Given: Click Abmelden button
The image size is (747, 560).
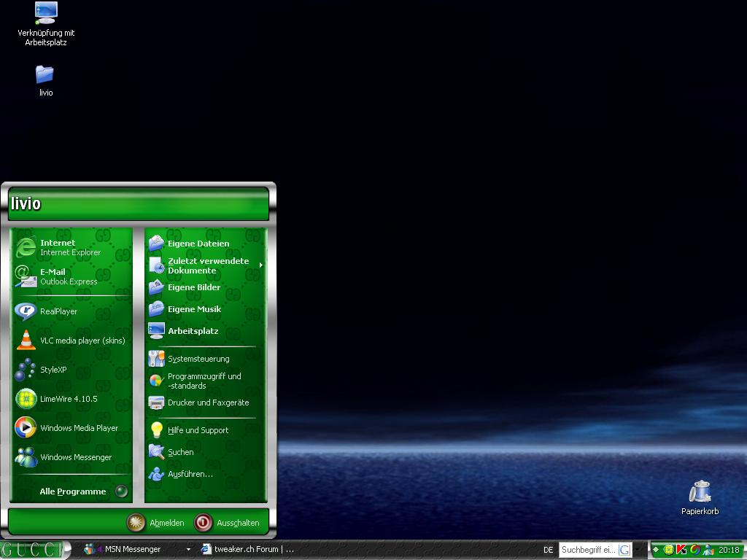Looking at the screenshot, I should (x=155, y=523).
